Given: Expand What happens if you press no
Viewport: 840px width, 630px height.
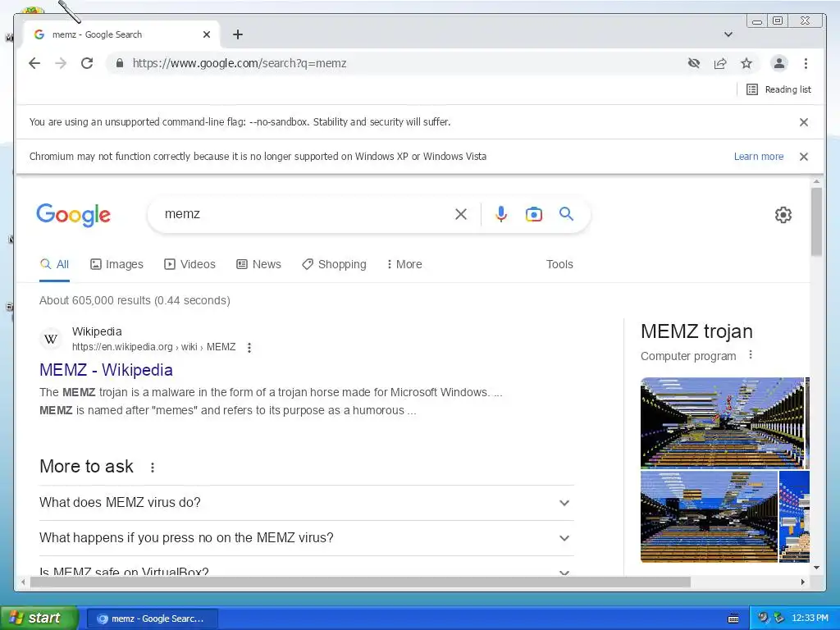Looking at the screenshot, I should pyautogui.click(x=307, y=538).
